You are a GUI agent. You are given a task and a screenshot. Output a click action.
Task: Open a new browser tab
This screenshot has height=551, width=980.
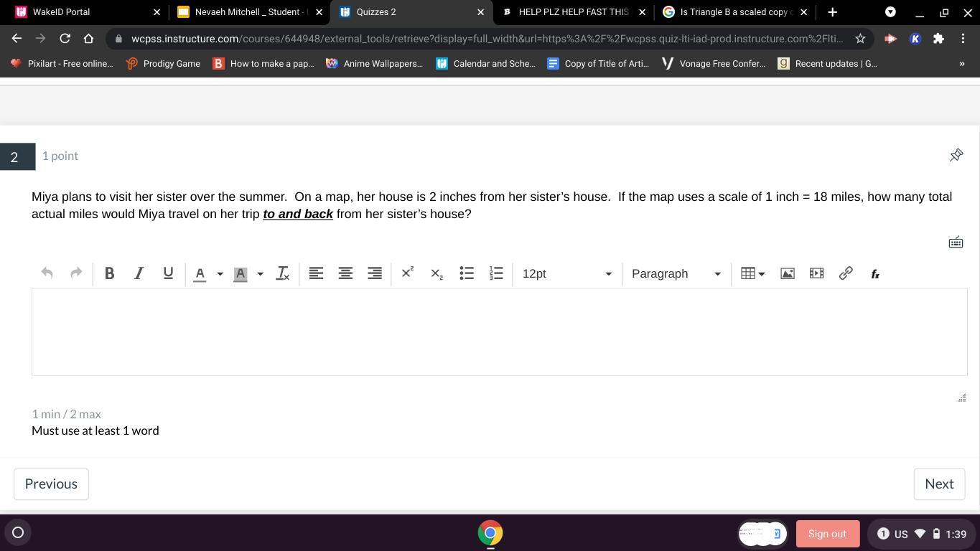[832, 12]
